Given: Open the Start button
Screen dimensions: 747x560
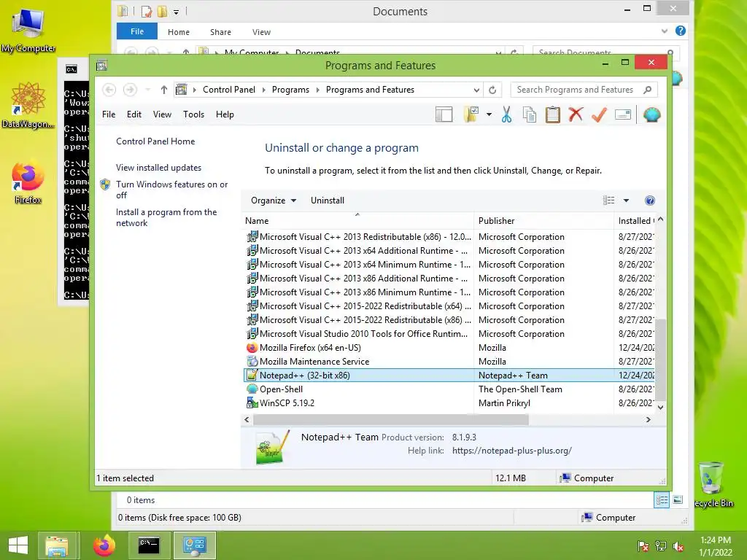Looking at the screenshot, I should point(18,545).
